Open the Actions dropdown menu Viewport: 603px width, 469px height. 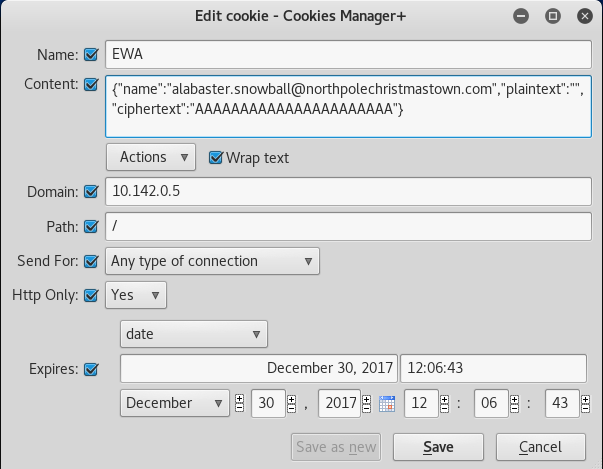151,157
